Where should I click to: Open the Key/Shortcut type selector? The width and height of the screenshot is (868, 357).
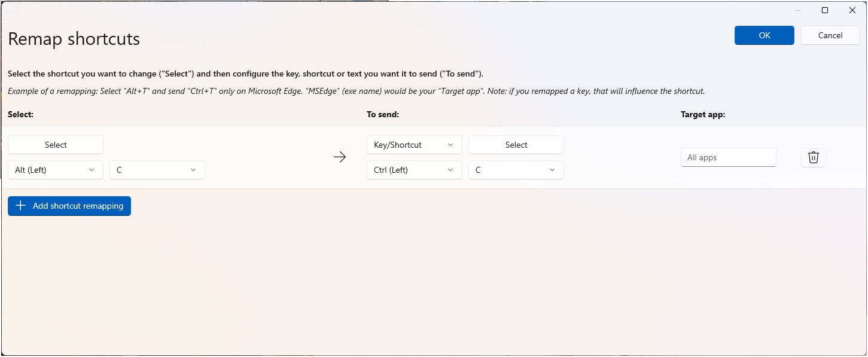click(x=414, y=145)
